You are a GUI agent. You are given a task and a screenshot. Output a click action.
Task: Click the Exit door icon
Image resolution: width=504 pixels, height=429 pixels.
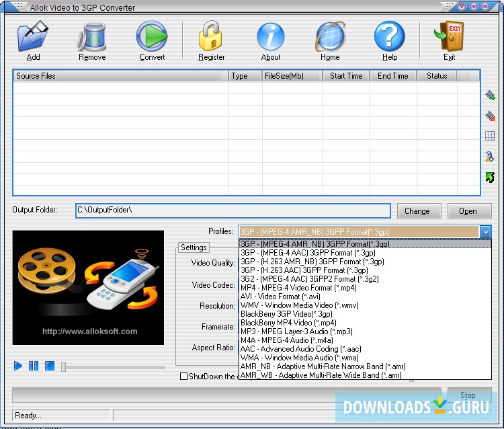point(449,36)
